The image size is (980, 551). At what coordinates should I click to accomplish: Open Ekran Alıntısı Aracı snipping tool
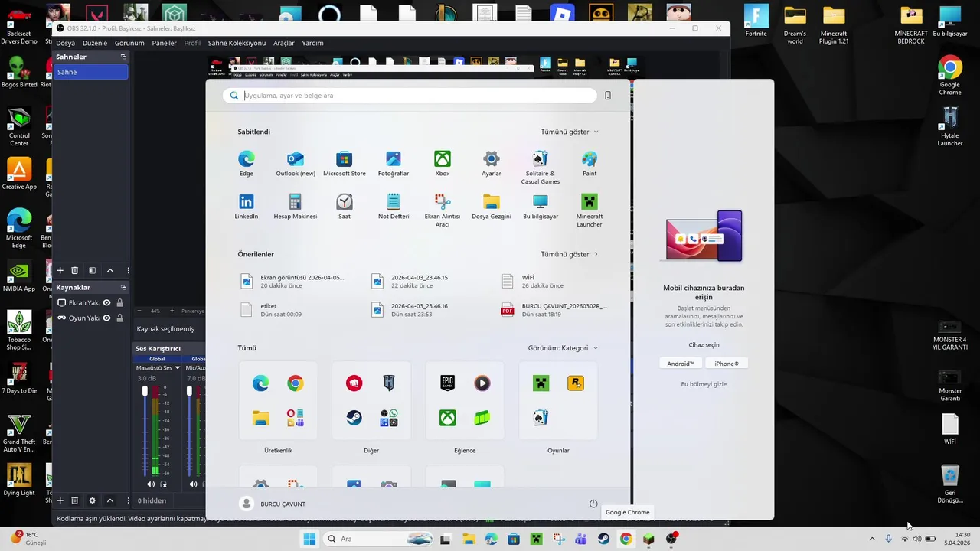tap(443, 210)
